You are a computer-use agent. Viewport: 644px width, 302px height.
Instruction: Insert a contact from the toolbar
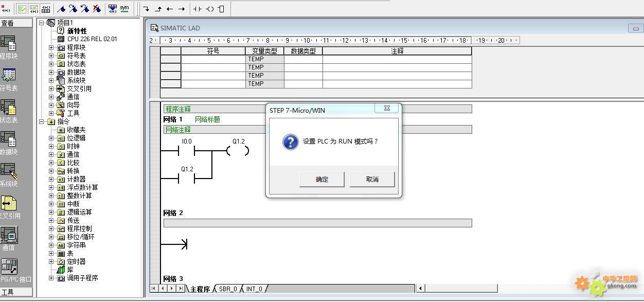[198, 9]
